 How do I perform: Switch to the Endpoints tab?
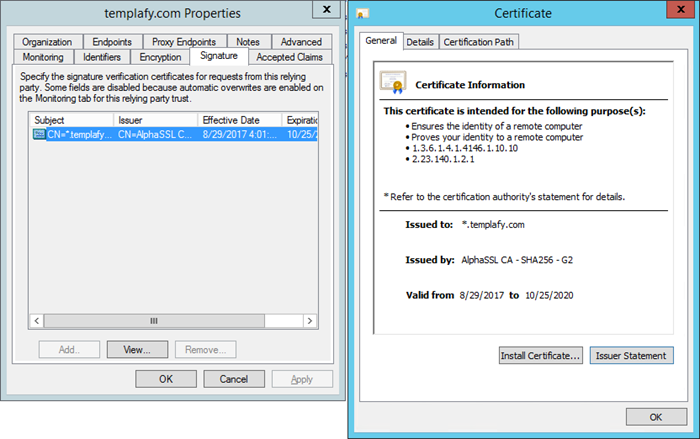tap(112, 42)
